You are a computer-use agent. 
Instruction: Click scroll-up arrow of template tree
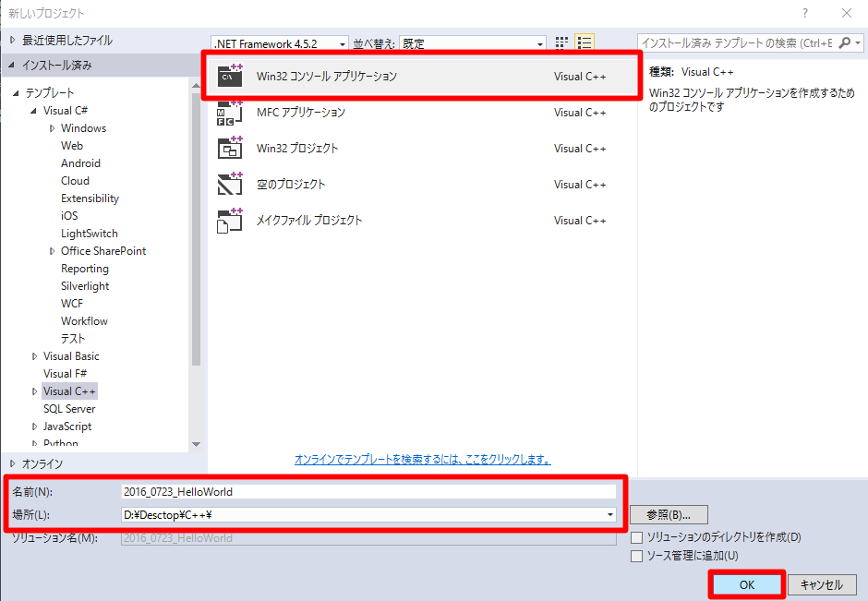pyautogui.click(x=196, y=86)
